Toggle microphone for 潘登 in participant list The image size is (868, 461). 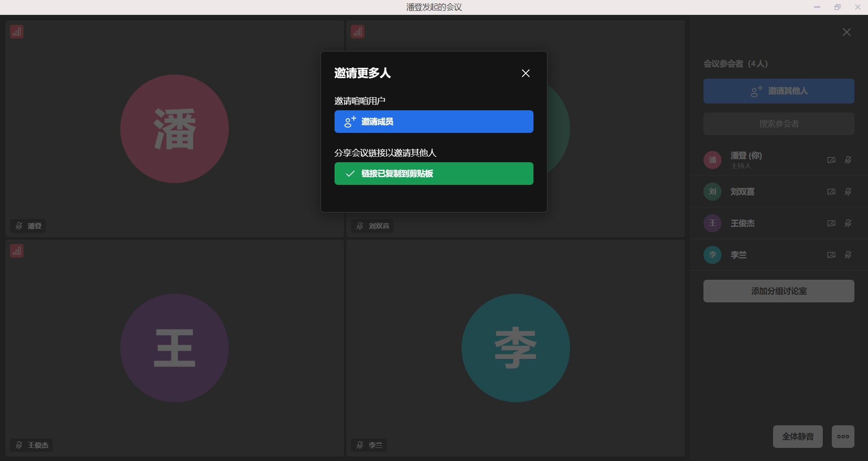click(848, 160)
